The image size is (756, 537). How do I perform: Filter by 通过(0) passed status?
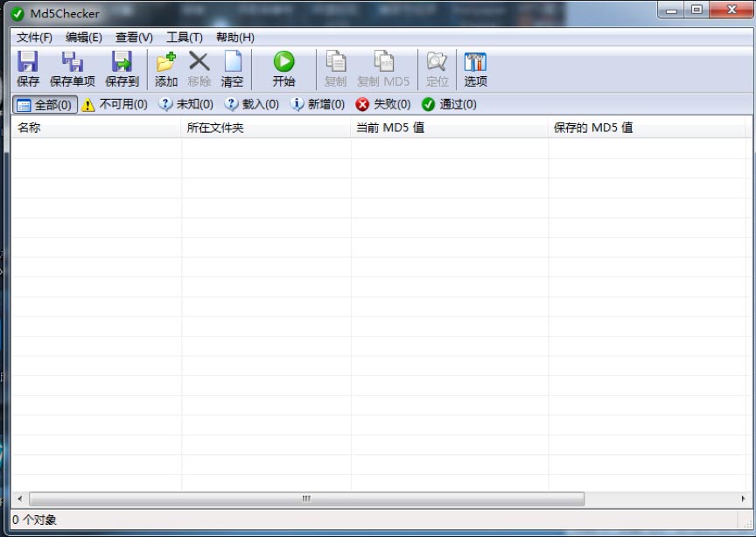449,105
